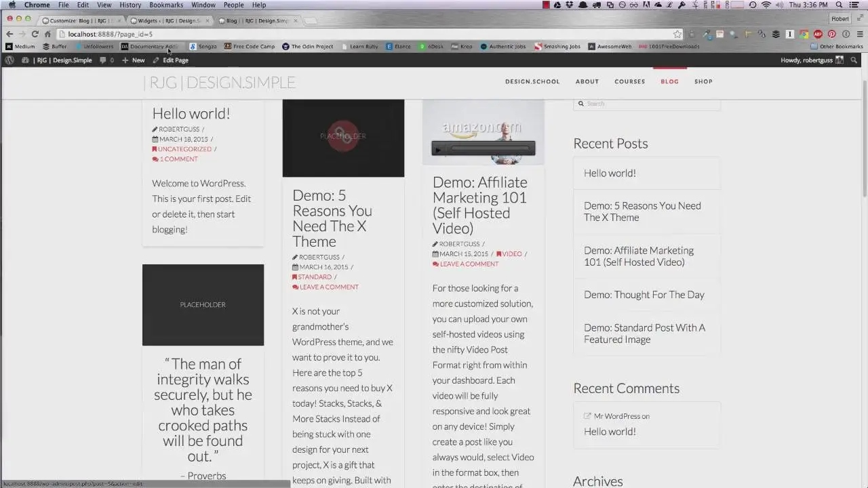Open Google Drive icon in macOS menu bar
The image size is (868, 488).
click(x=557, y=5)
